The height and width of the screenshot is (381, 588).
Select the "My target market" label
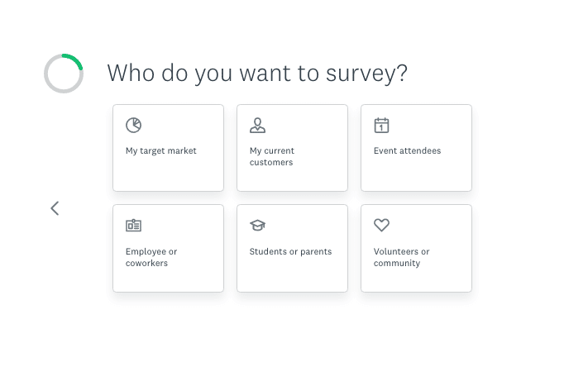(161, 151)
